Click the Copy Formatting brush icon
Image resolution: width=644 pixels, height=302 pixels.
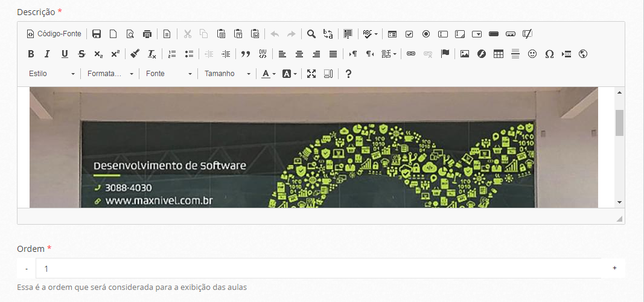pos(135,54)
